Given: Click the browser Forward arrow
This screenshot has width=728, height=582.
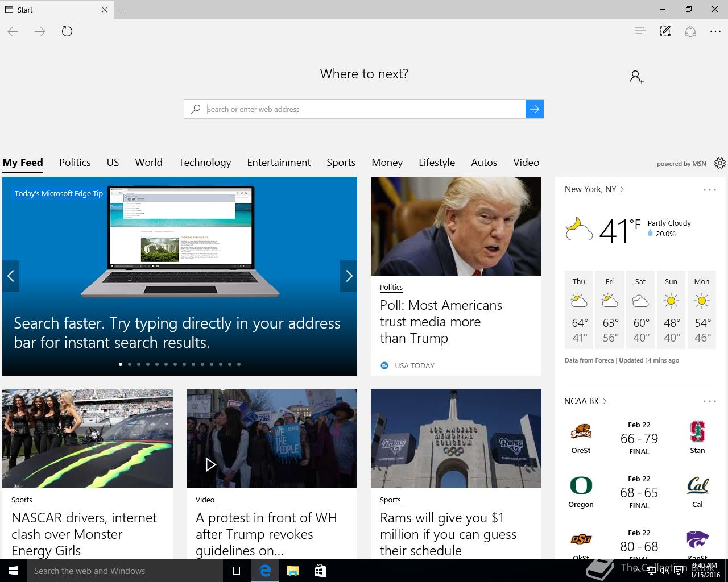Looking at the screenshot, I should coord(40,31).
